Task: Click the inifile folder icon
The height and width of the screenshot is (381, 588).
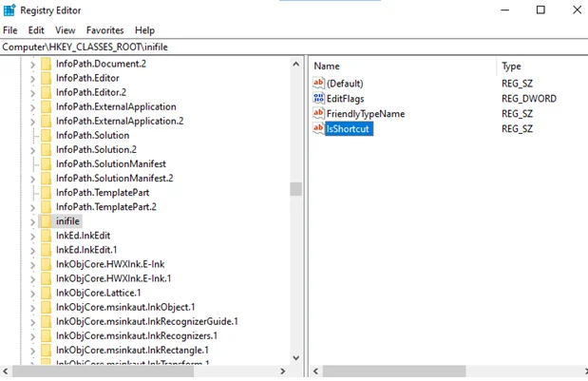Action: (46, 221)
